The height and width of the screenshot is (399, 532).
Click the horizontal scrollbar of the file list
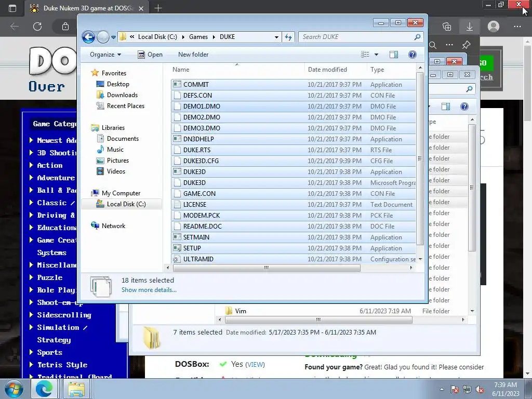point(267,268)
